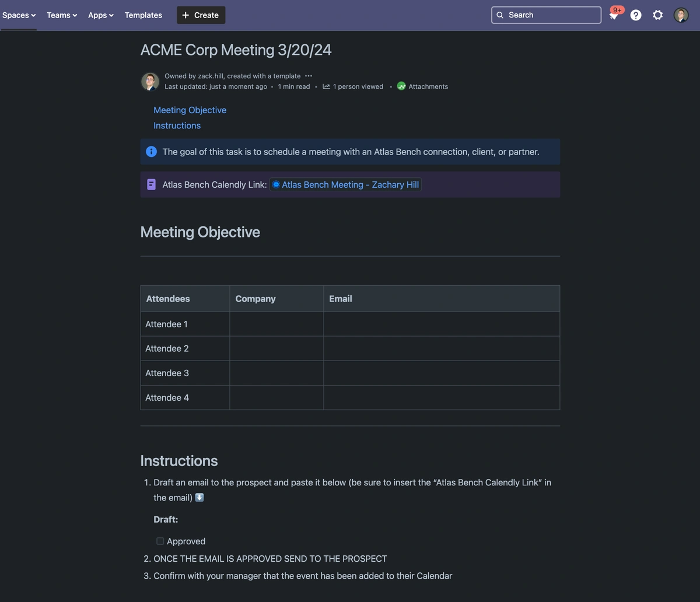This screenshot has width=700, height=602.
Task: Expand the Apps dropdown menu
Action: pos(101,15)
